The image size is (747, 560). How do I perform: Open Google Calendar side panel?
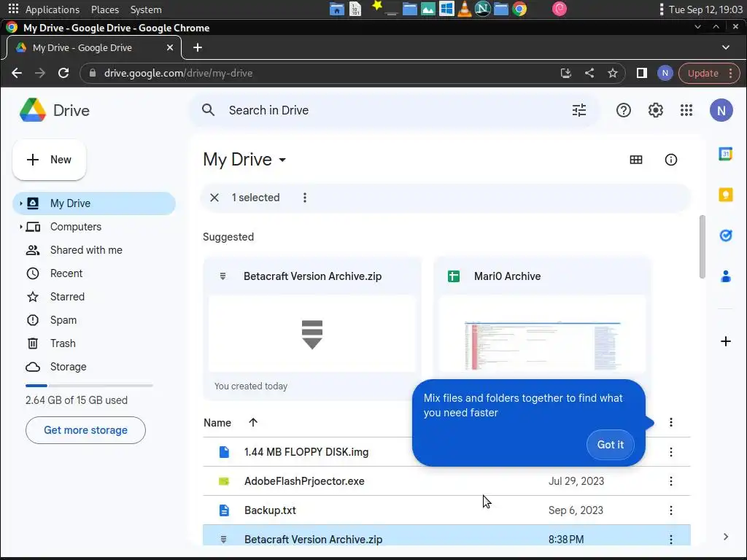click(x=725, y=154)
